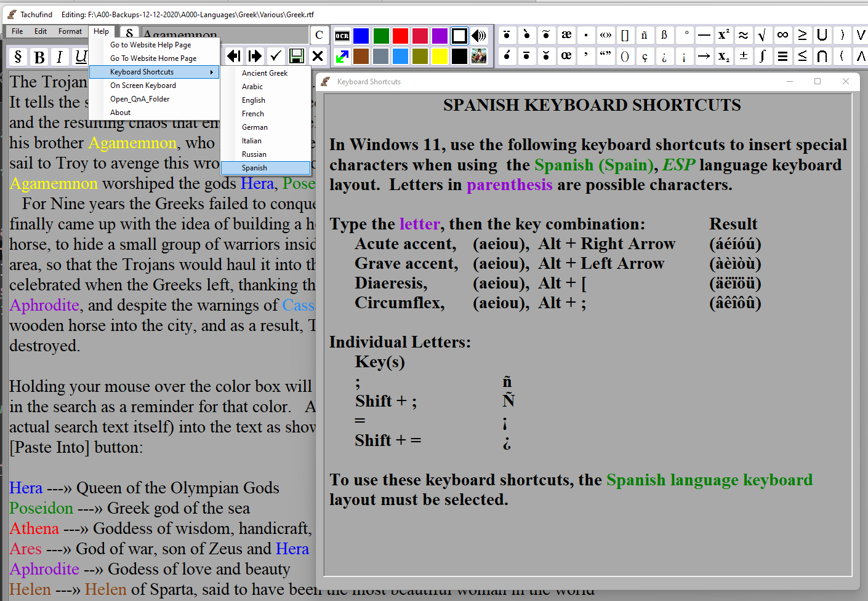Click the section symbol § toolbar icon
The height and width of the screenshot is (601, 868).
coord(17,57)
